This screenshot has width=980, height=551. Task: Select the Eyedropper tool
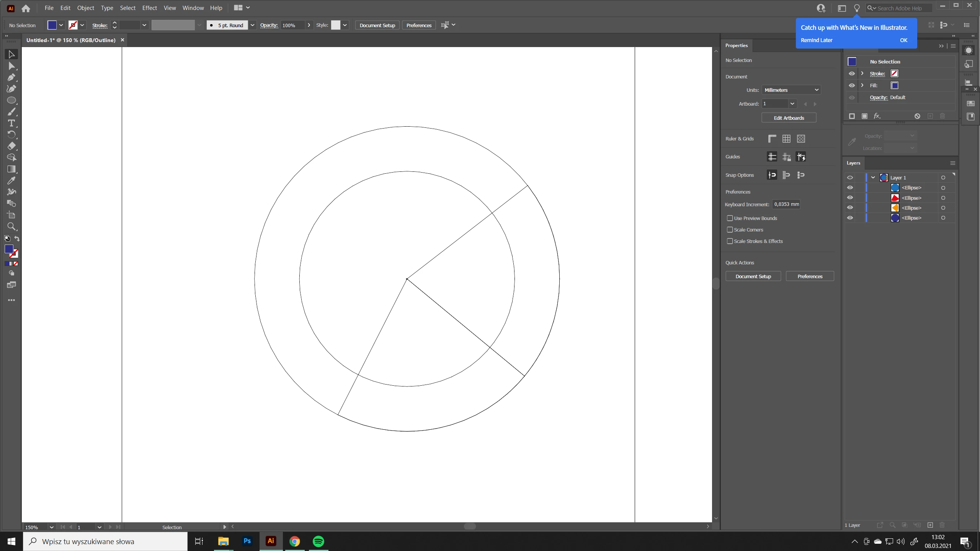(x=11, y=181)
